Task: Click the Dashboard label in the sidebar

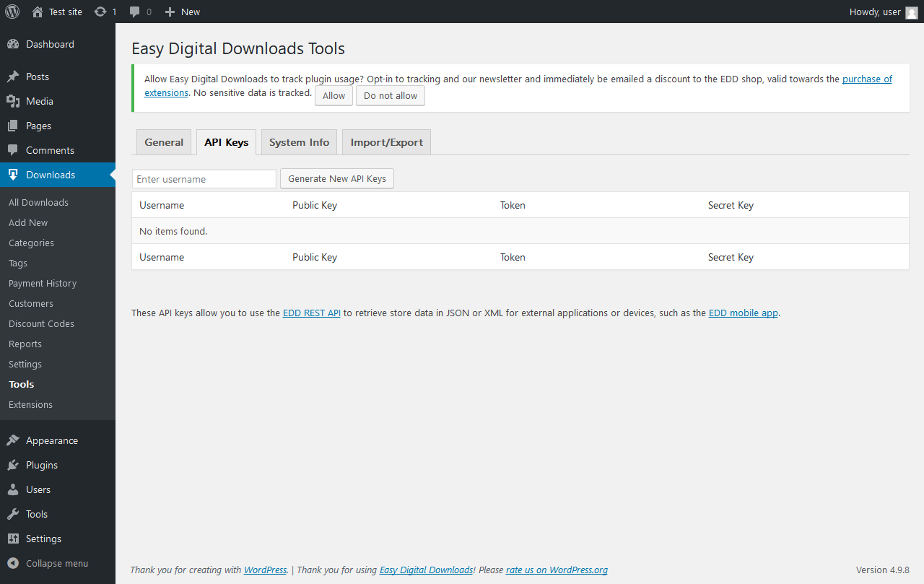Action: pos(50,44)
